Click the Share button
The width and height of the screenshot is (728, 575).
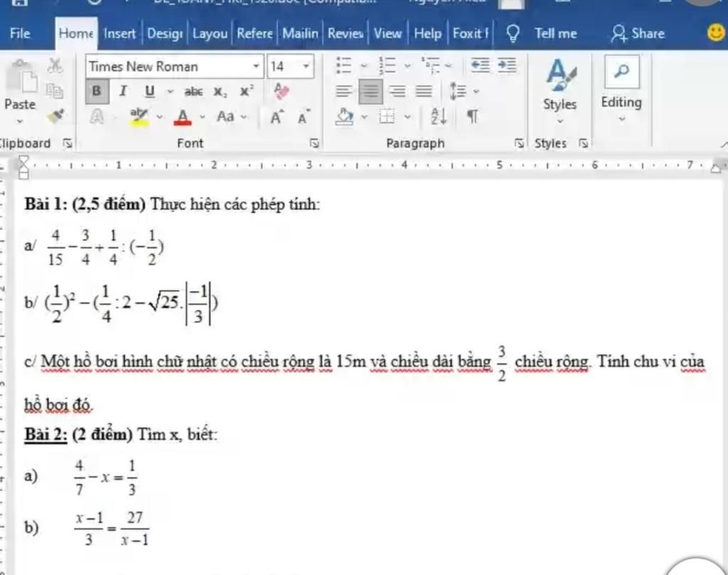pyautogui.click(x=638, y=33)
